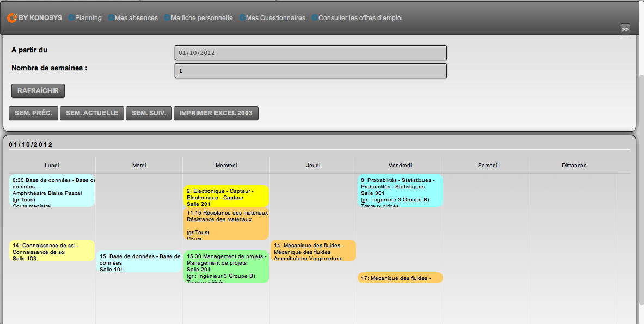The image size is (644, 324).
Task: Click the RAFRAÎCHIR button
Action: coord(38,91)
